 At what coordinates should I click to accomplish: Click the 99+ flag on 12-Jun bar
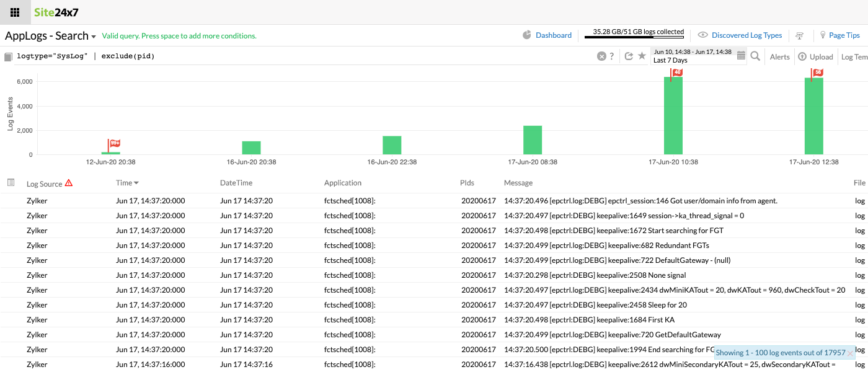[114, 143]
